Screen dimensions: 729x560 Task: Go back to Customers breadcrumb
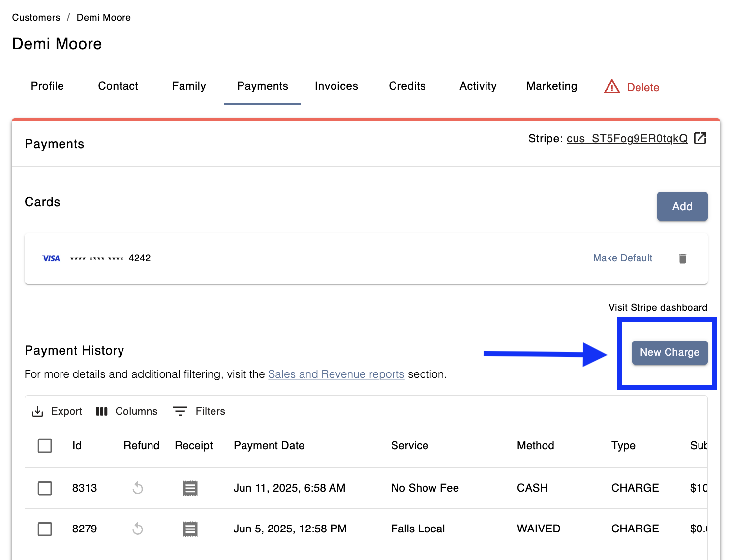click(x=36, y=18)
